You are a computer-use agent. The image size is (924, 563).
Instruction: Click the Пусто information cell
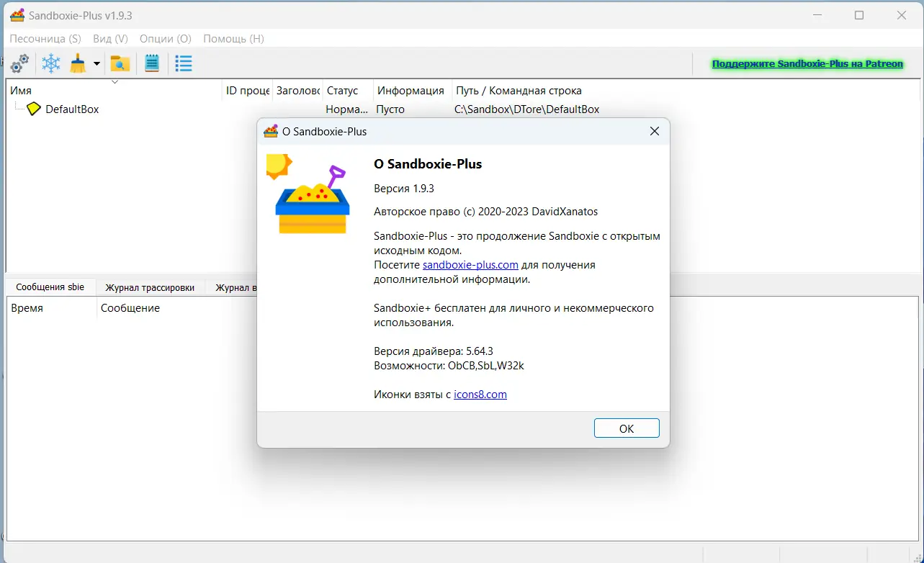tap(390, 109)
